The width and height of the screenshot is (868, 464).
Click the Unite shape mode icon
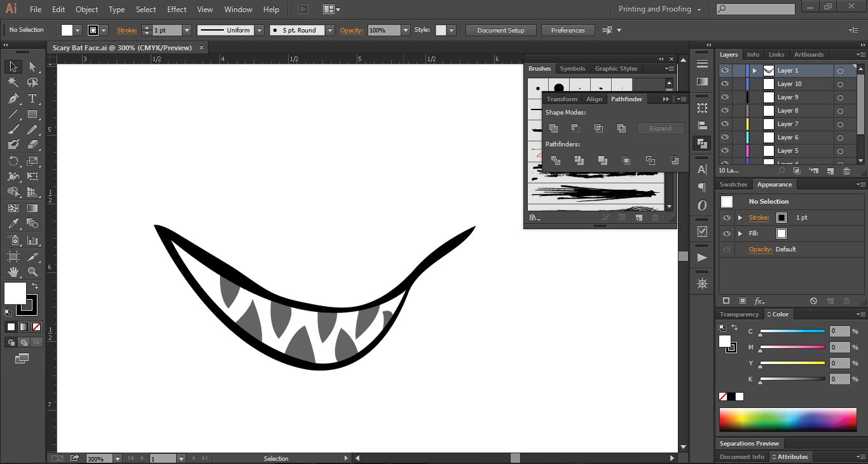(x=553, y=129)
